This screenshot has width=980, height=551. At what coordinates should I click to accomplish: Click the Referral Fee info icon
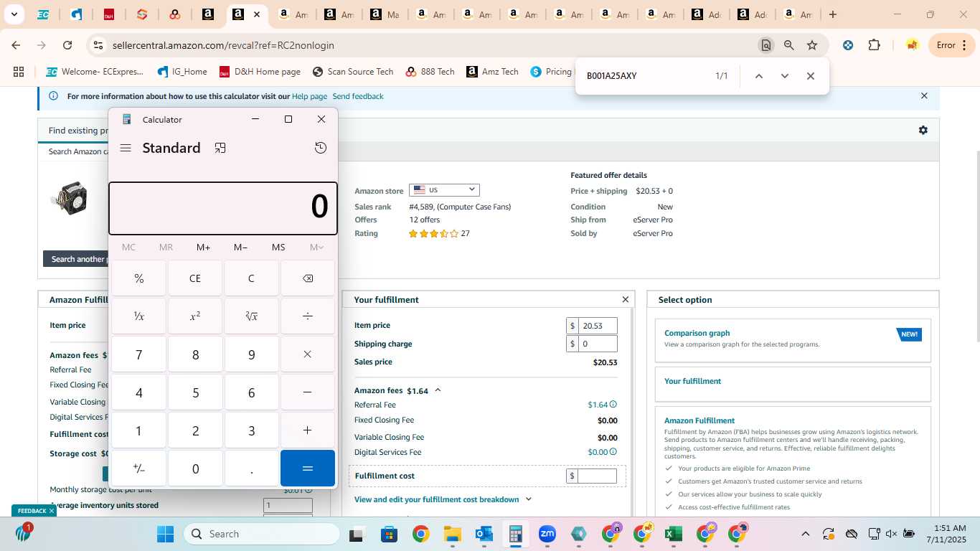pyautogui.click(x=613, y=405)
